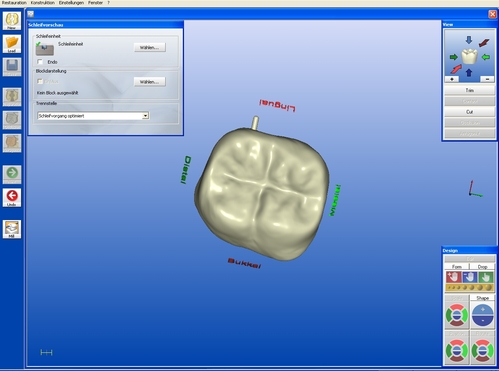499x371 pixels.
Task: Click the New restoration tooth icon
Action: pos(12,20)
